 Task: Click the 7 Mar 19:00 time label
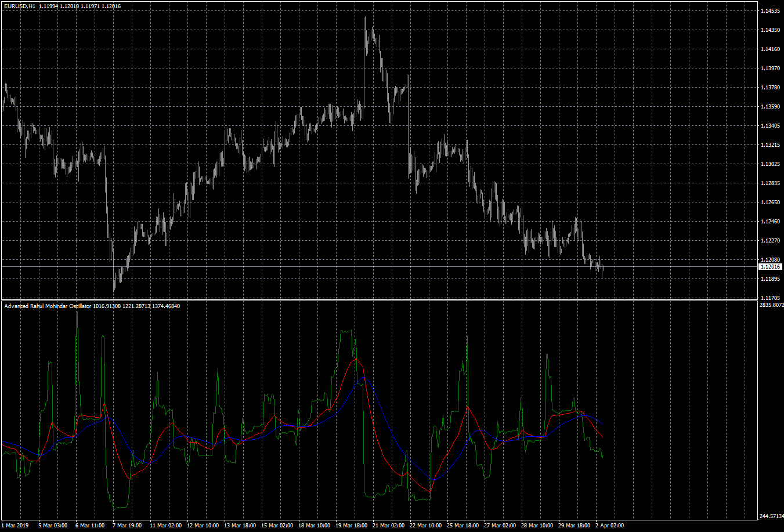127,526
